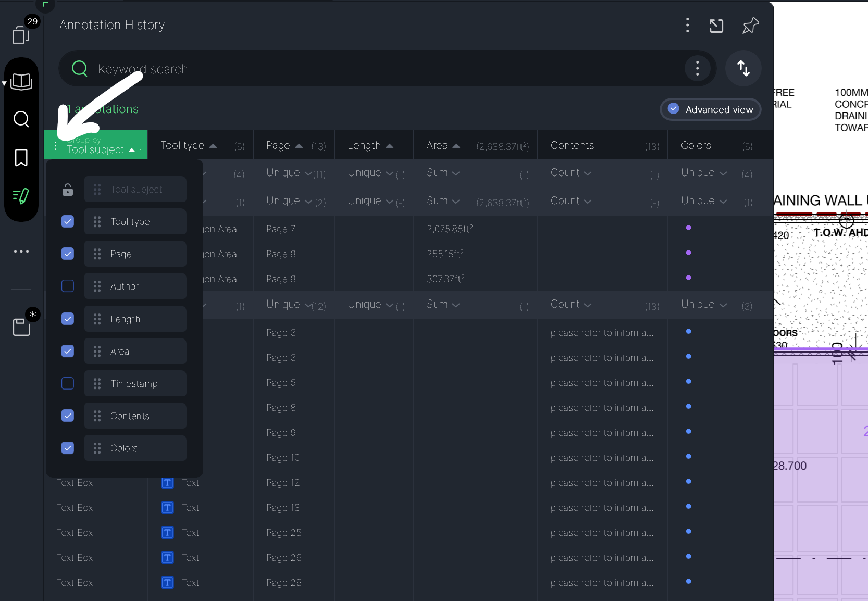Image resolution: width=868 pixels, height=602 pixels.
Task: Click the blue color dot on Page 5 row
Action: pyautogui.click(x=688, y=381)
